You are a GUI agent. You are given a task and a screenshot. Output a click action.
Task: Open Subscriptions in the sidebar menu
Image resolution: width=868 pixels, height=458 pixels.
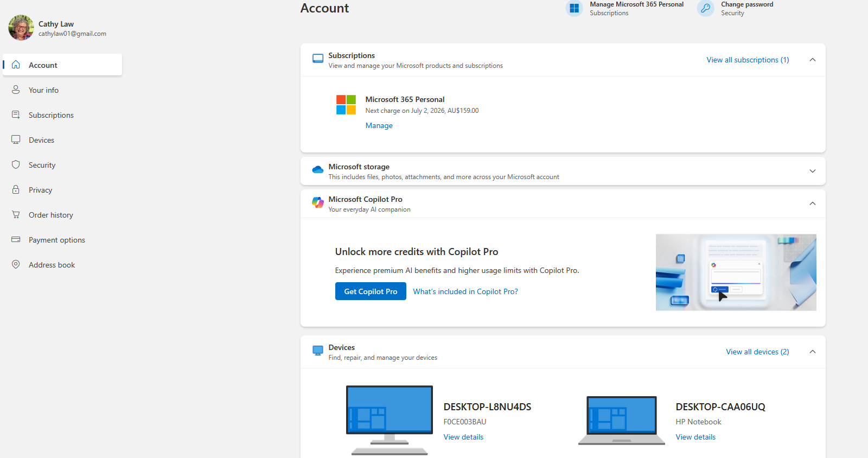[62, 115]
